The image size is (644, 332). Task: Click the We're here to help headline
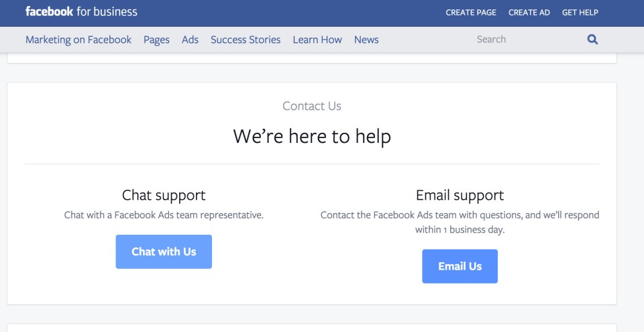pyautogui.click(x=312, y=136)
